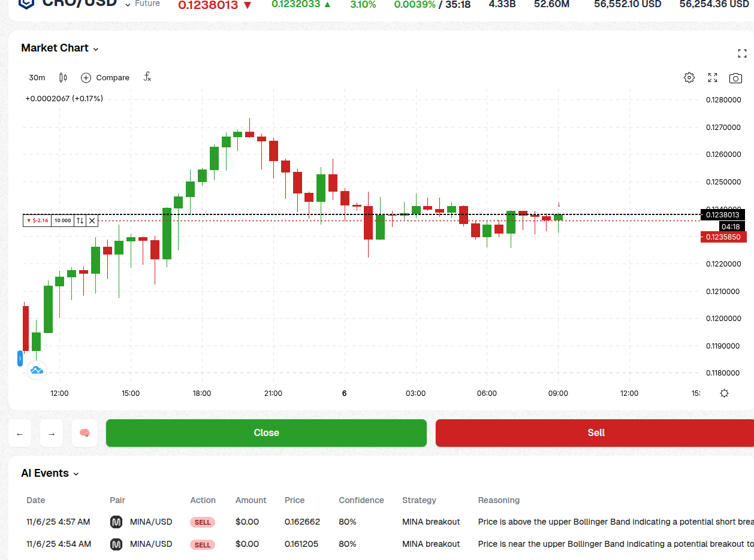Select the candlestick style icon on the toolbar
Screen dimensions: 754x560
[62, 77]
